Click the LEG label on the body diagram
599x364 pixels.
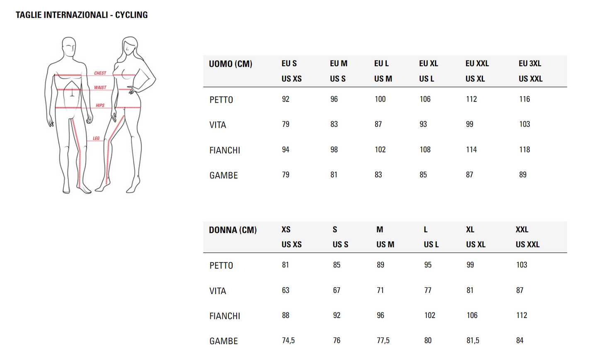tap(96, 139)
